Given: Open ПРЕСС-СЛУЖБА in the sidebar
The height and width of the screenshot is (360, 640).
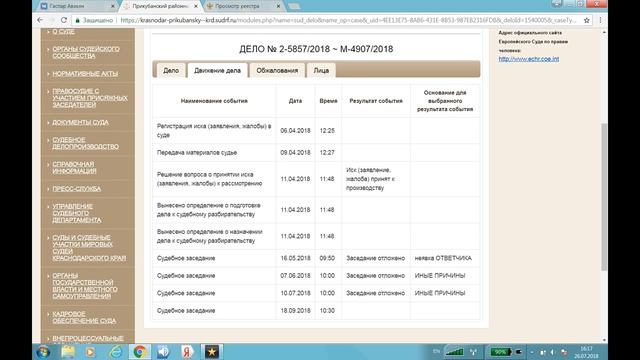Looking at the screenshot, I should [x=76, y=189].
